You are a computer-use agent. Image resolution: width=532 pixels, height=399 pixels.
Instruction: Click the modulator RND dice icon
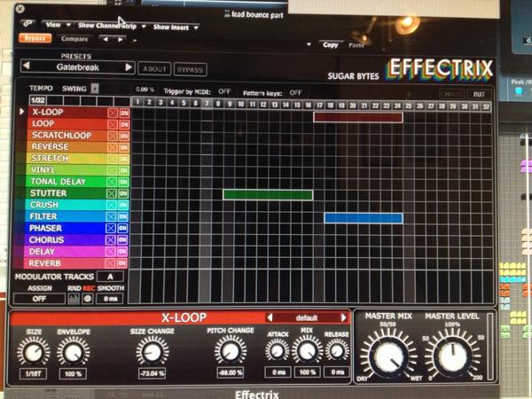(74, 299)
